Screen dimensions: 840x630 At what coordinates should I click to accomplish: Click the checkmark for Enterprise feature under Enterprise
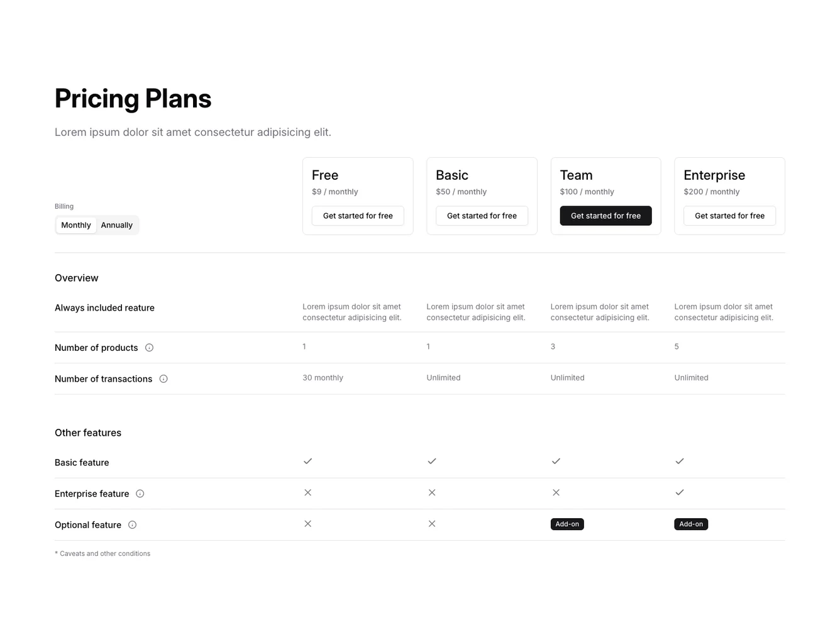point(680,492)
